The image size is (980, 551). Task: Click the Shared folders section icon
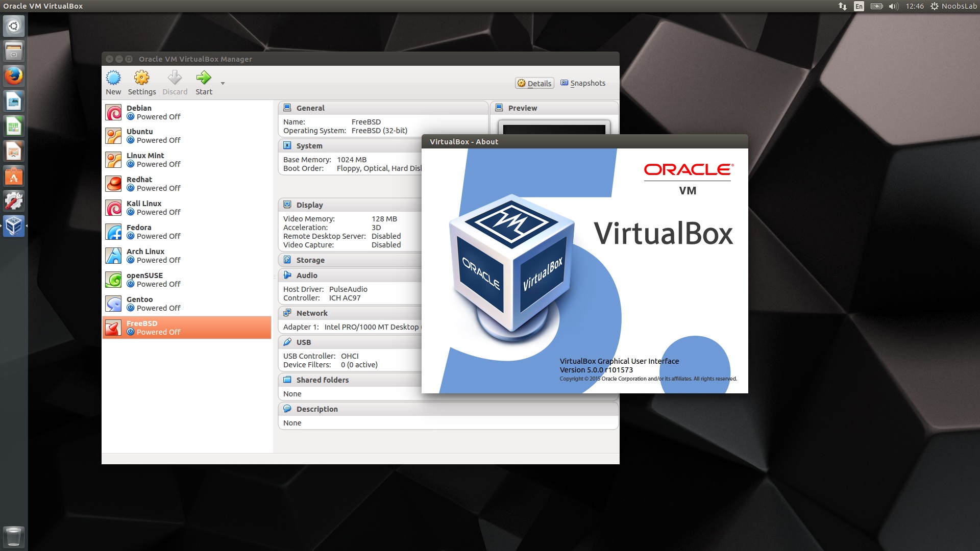click(287, 380)
